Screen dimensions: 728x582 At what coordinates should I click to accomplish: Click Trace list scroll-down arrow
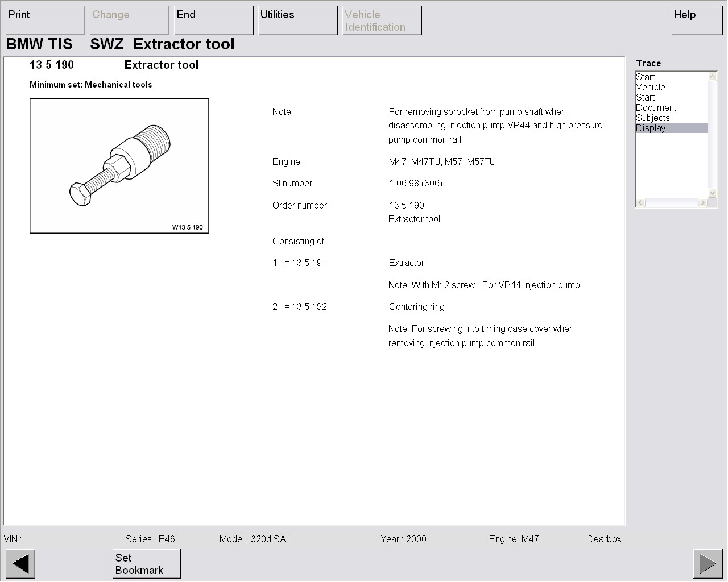(x=713, y=193)
